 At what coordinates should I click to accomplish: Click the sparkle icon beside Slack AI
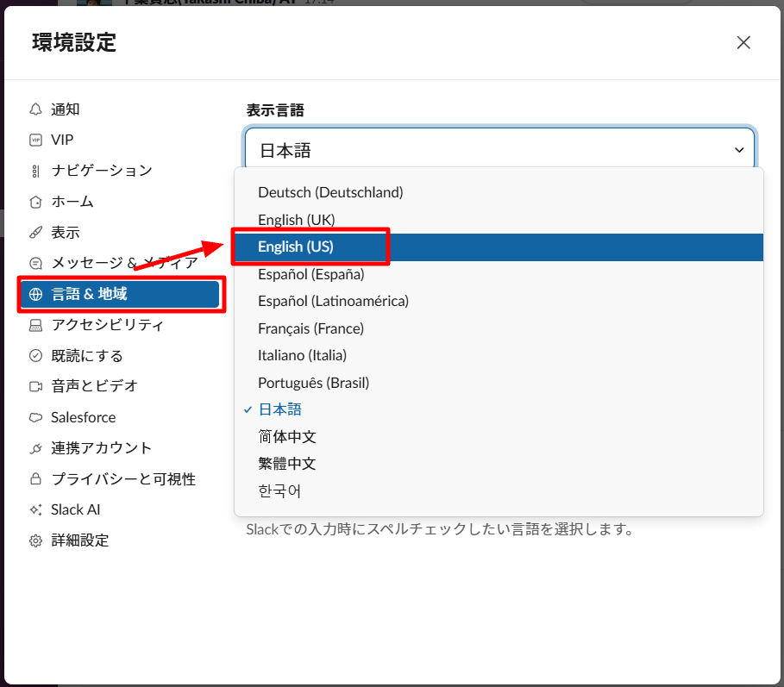pos(35,509)
